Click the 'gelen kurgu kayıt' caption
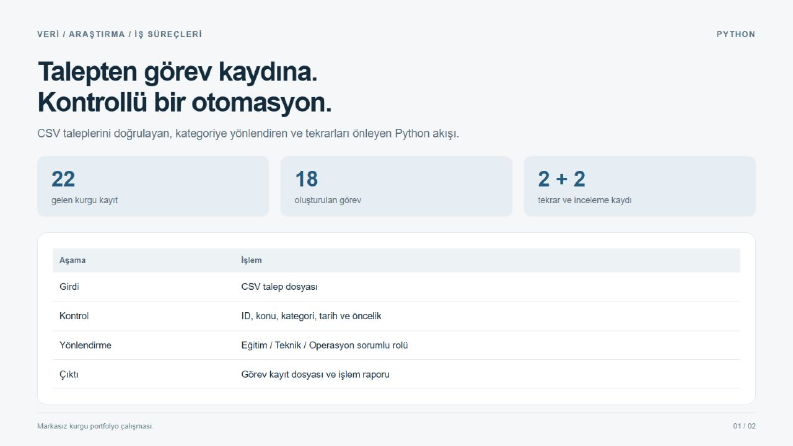The height and width of the screenshot is (446, 793). (84, 200)
